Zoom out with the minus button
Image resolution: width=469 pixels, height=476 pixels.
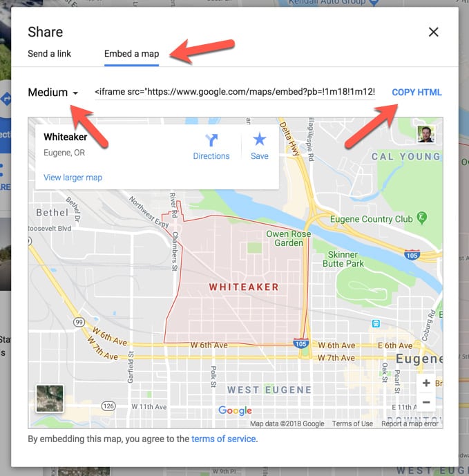point(426,402)
